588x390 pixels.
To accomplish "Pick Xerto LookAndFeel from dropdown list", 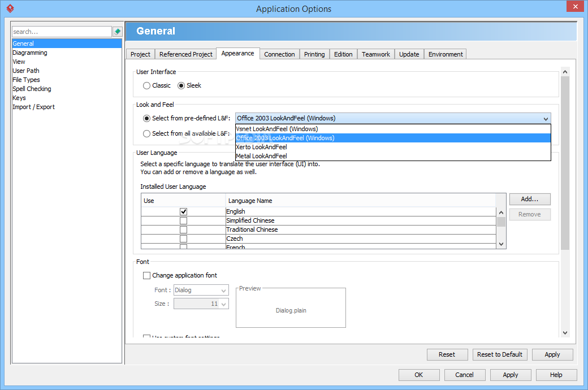I will point(393,147).
